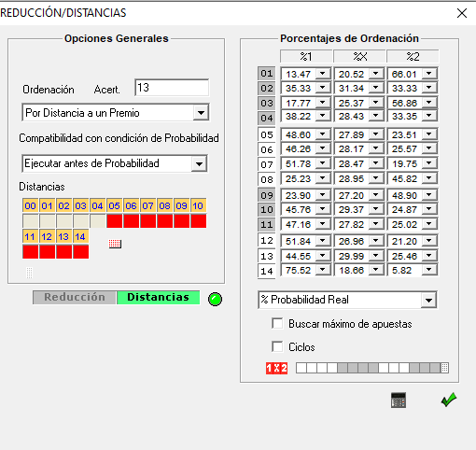Screen dimensions: 476x450
Task: Open the 29.37 dropdown in row 10
Action: pyautogui.click(x=376, y=209)
